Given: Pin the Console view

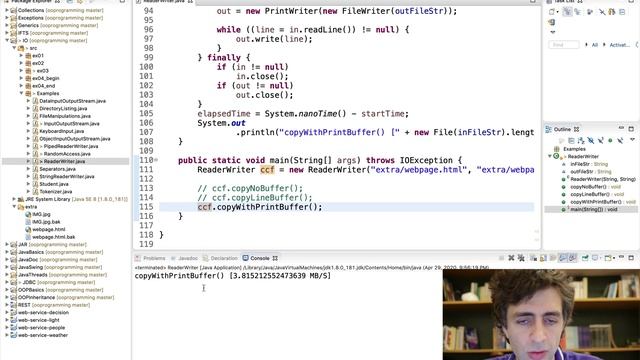Looking at the screenshot, I should coord(585,258).
